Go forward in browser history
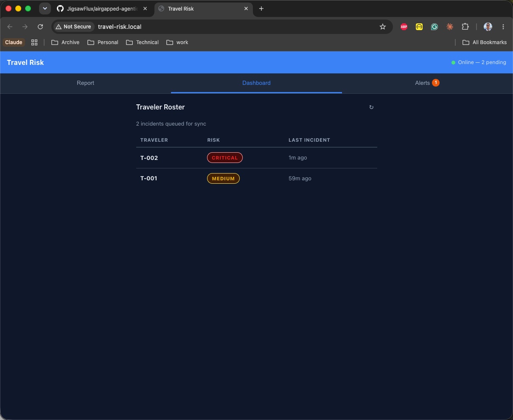The height and width of the screenshot is (420, 513). 25,27
